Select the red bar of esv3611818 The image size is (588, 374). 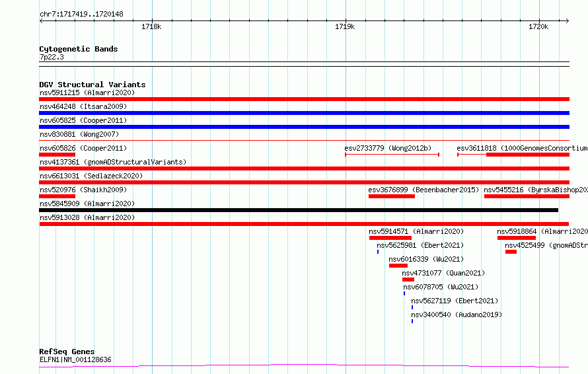click(528, 155)
